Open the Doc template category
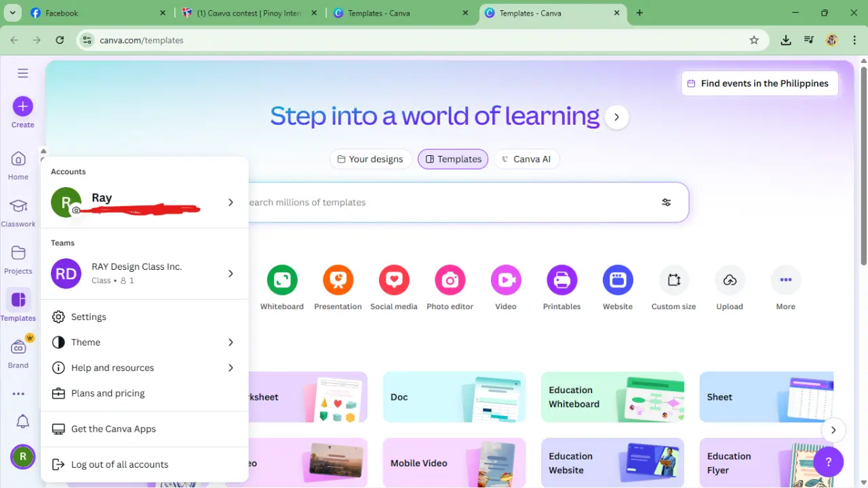Image resolution: width=868 pixels, height=488 pixels. point(454,397)
